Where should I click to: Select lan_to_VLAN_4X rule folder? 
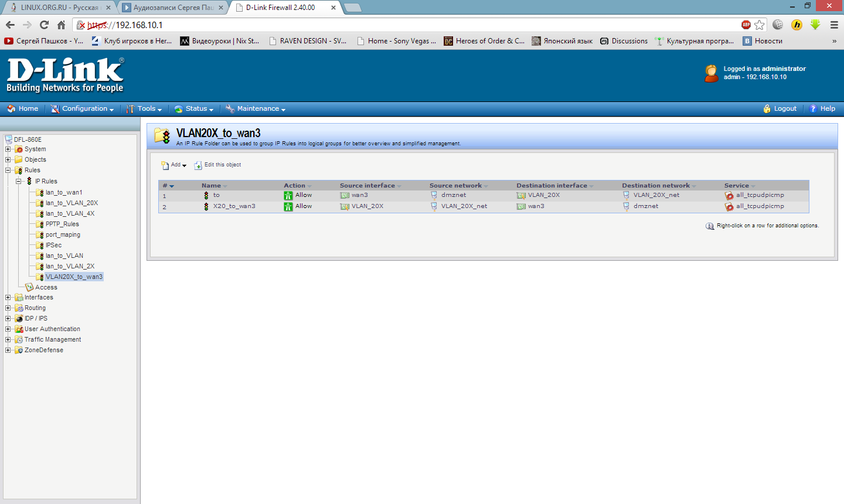click(70, 213)
